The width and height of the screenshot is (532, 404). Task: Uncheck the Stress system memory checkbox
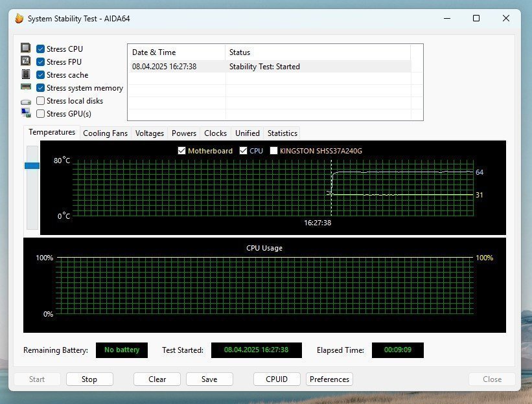[40, 88]
